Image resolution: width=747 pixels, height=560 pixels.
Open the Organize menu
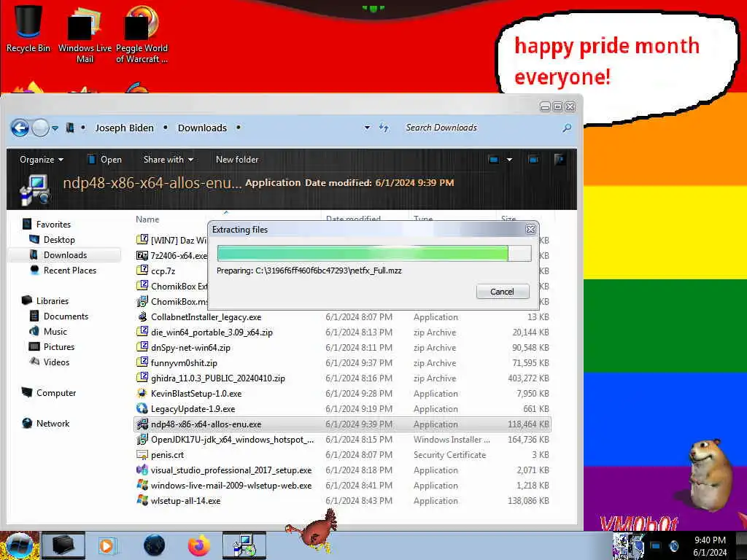tap(42, 160)
